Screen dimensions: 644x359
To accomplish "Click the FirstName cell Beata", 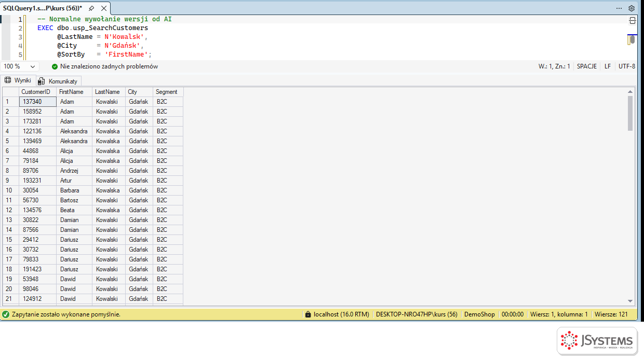I will point(74,210).
